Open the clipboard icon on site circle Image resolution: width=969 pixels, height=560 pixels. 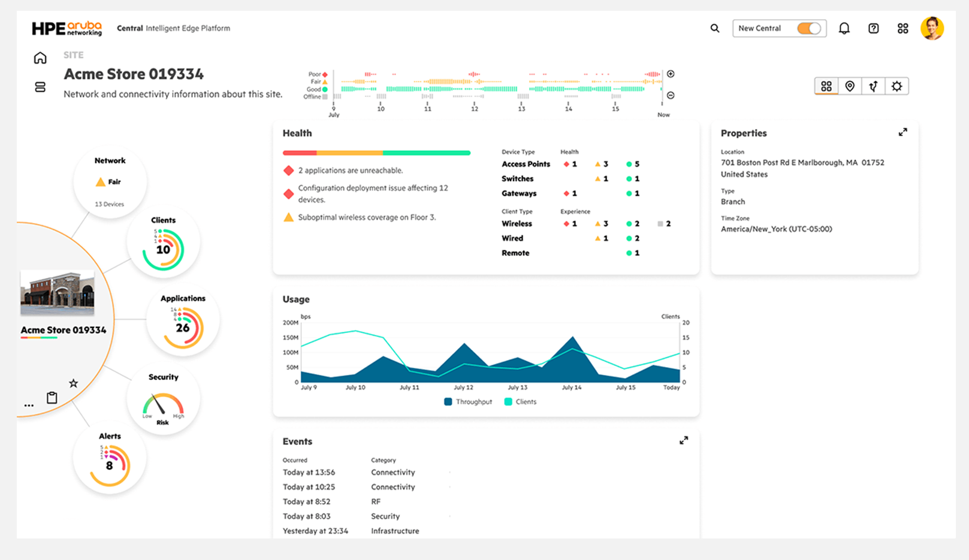(x=52, y=397)
